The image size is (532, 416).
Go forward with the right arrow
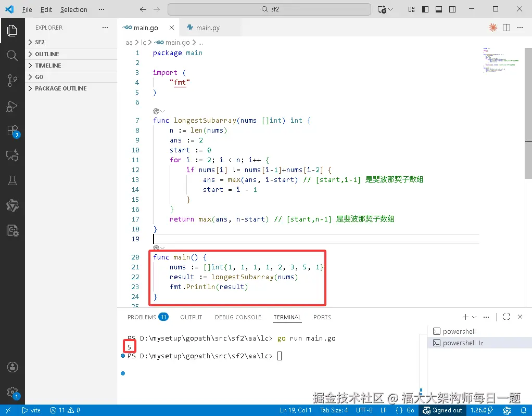pyautogui.click(x=156, y=9)
